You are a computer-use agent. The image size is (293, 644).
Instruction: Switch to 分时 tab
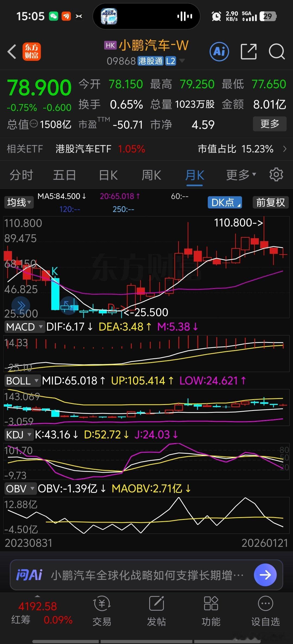point(21,175)
